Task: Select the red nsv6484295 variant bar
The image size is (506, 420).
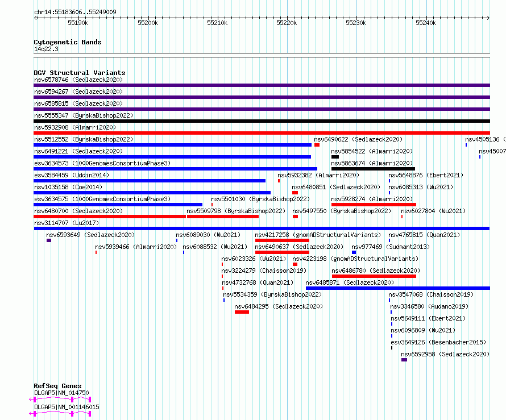Action: tap(242, 312)
